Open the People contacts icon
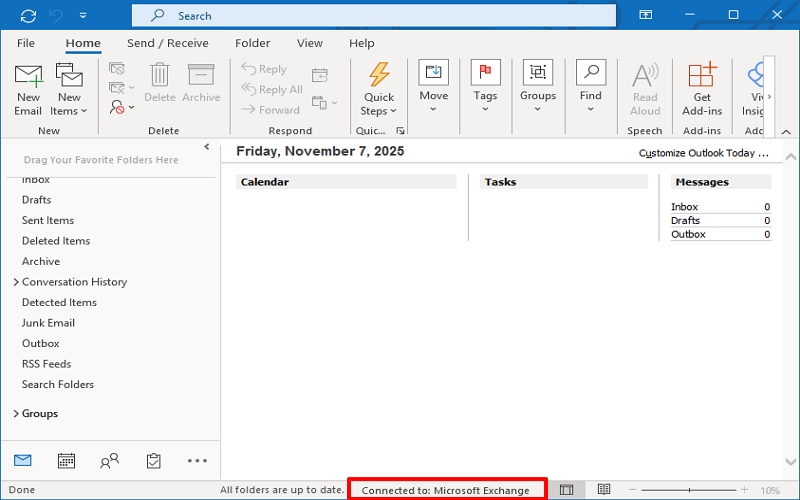800x500 pixels. 109,461
